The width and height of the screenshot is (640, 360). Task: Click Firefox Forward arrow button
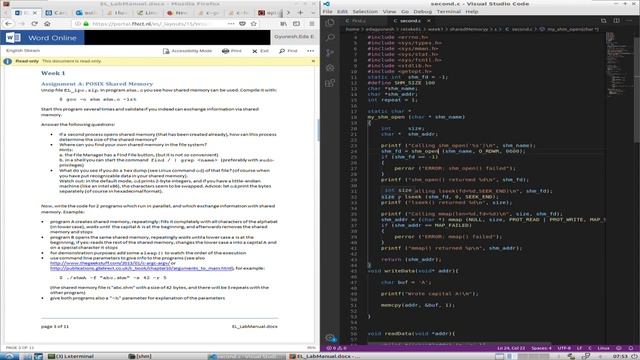pos(22,24)
